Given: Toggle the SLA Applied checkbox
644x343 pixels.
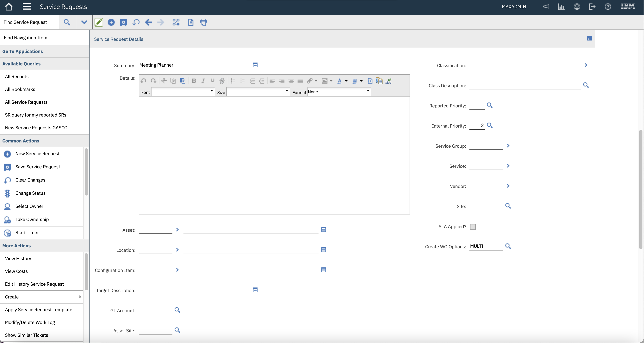Looking at the screenshot, I should (x=473, y=227).
